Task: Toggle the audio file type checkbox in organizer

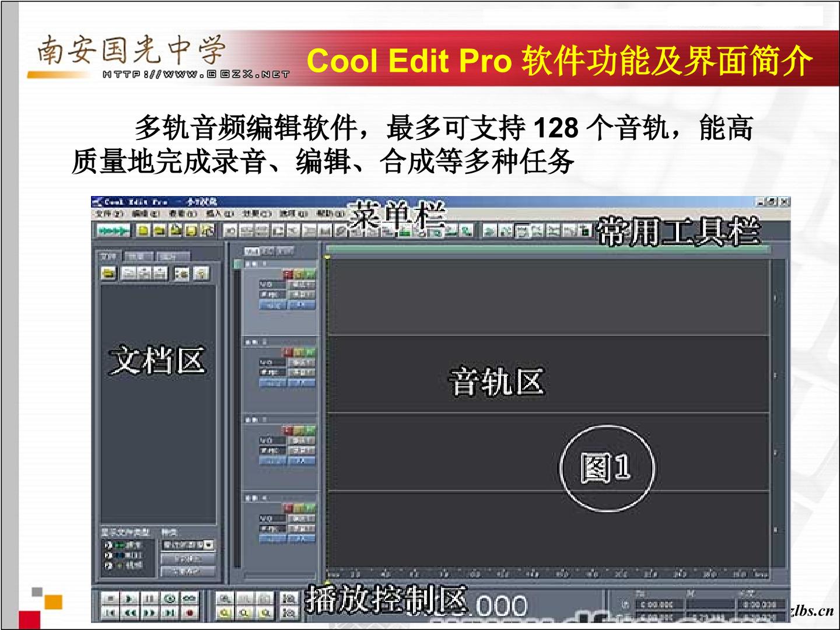Action: 108,545
